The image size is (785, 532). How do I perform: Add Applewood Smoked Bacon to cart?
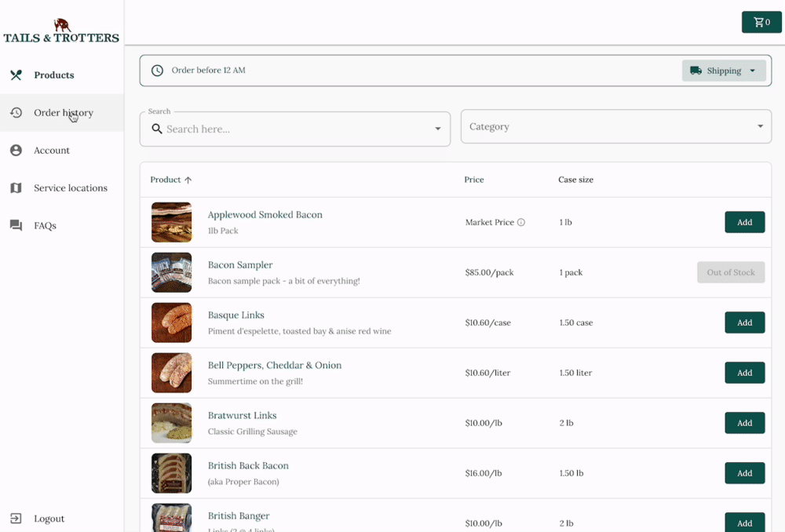point(744,223)
